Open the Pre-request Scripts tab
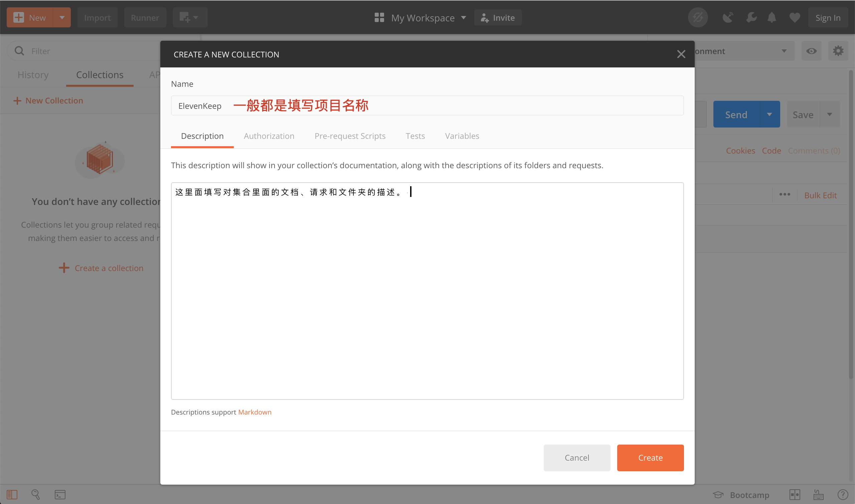The image size is (855, 504). tap(350, 136)
